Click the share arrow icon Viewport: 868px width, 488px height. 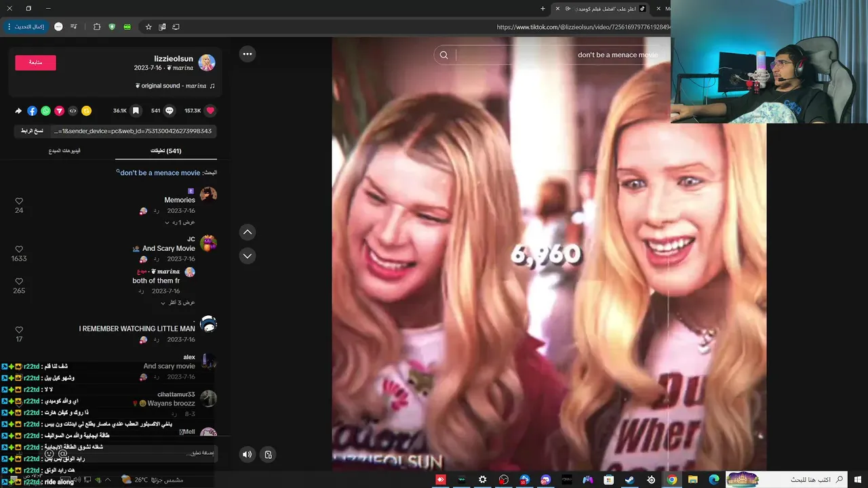coord(18,110)
